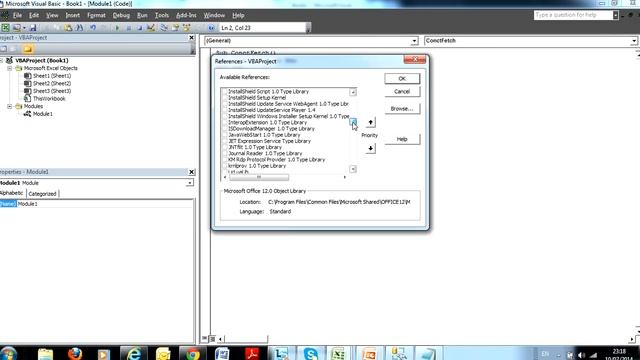This screenshot has height=360, width=640.
Task: Check InteropExtension 1.0 Type Library
Action: tap(224, 122)
